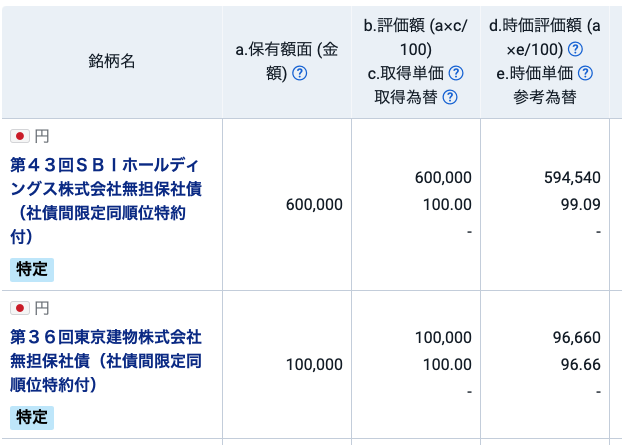Click the 銘柄名 column header

[x=111, y=62]
